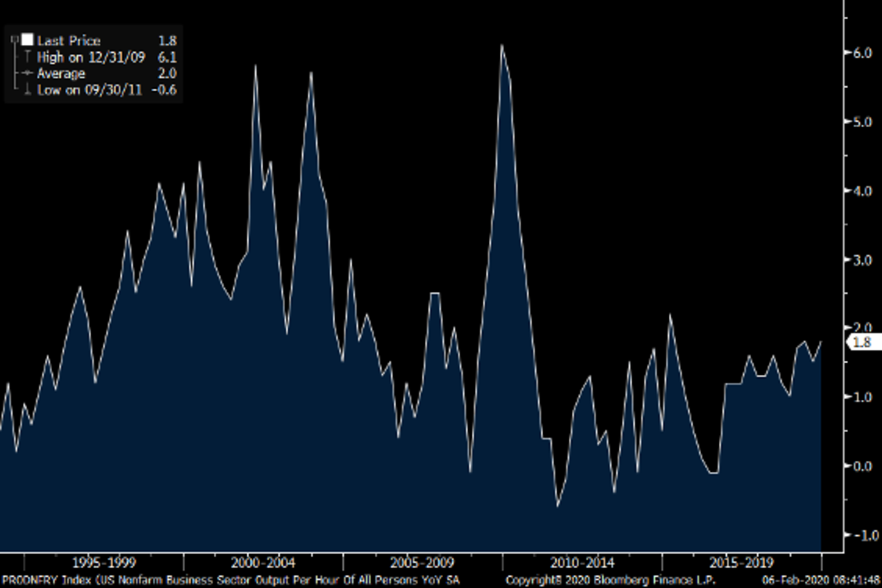Collapse the legend tree expander box
Image resolution: width=882 pixels, height=588 pixels.
tap(13, 39)
